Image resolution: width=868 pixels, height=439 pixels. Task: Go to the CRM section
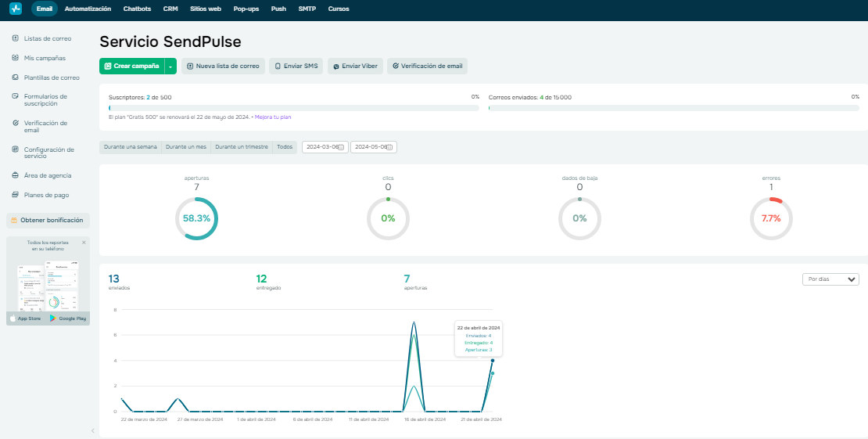[x=170, y=9]
